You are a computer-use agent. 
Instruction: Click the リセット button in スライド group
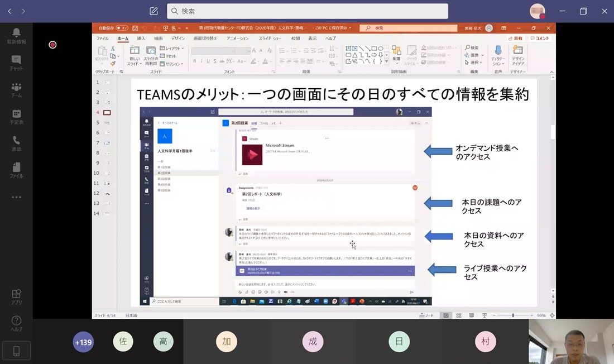click(168, 56)
